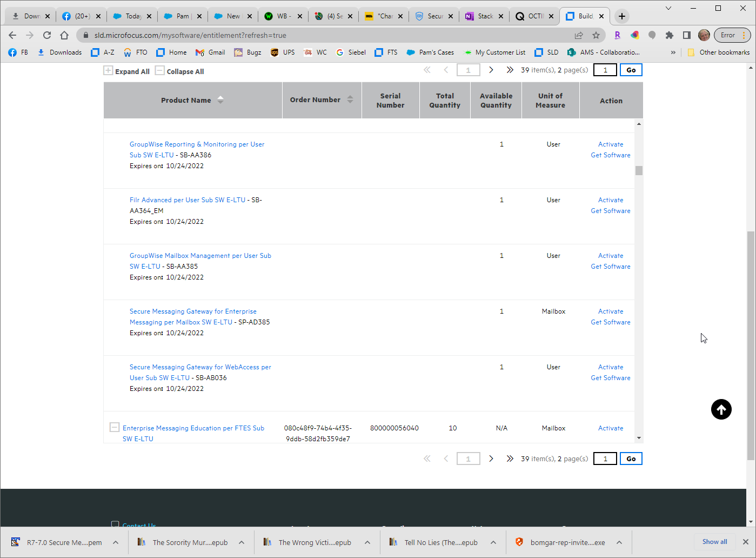The height and width of the screenshot is (558, 756).
Task: Open a new browser tab
Action: point(622,16)
